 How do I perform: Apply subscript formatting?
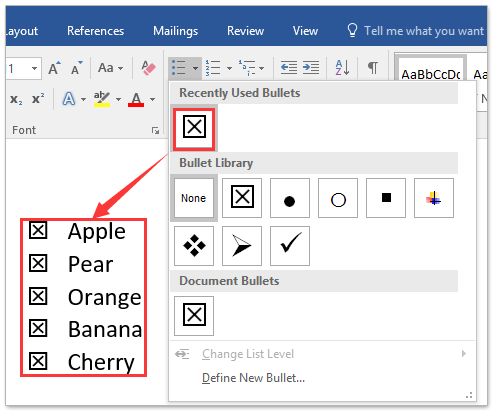point(16,99)
